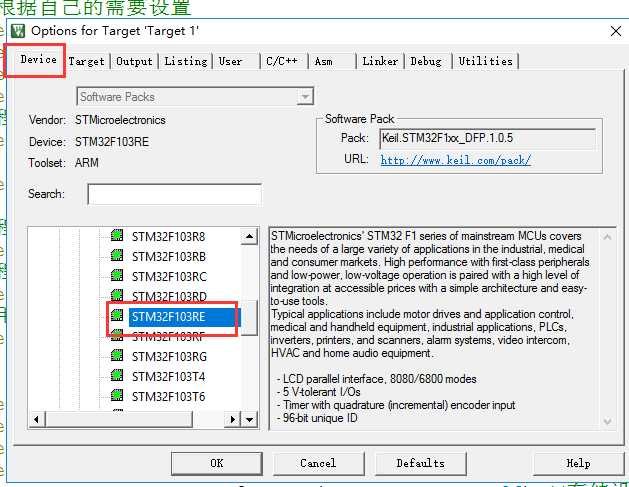This screenshot has width=629, height=487.
Task: Click the Defaults button
Action: (x=420, y=463)
